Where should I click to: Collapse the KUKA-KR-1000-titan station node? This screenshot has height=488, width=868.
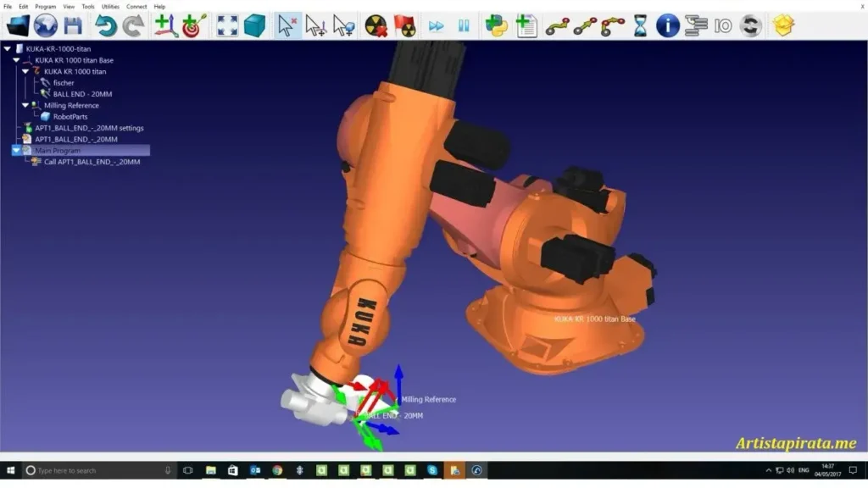pyautogui.click(x=8, y=49)
